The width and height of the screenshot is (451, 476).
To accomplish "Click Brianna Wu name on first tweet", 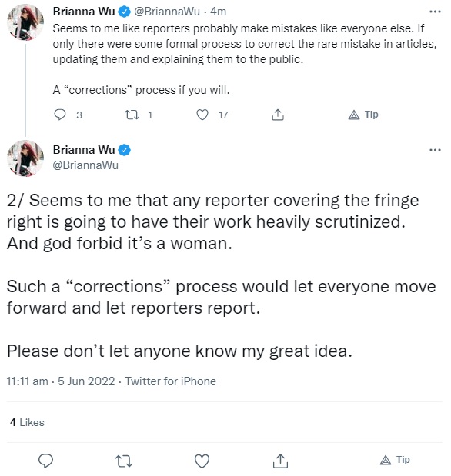I will [x=84, y=12].
